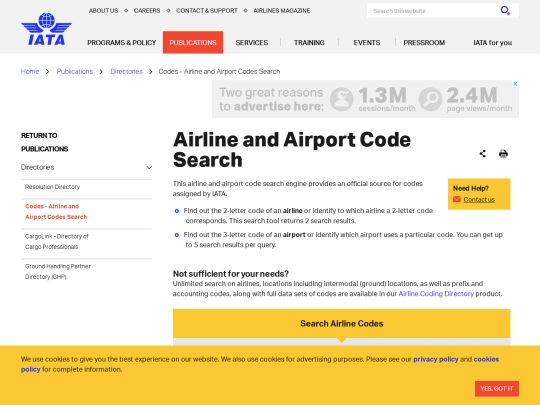Click the IATA logo
The width and height of the screenshot is (540, 405).
tap(46, 29)
